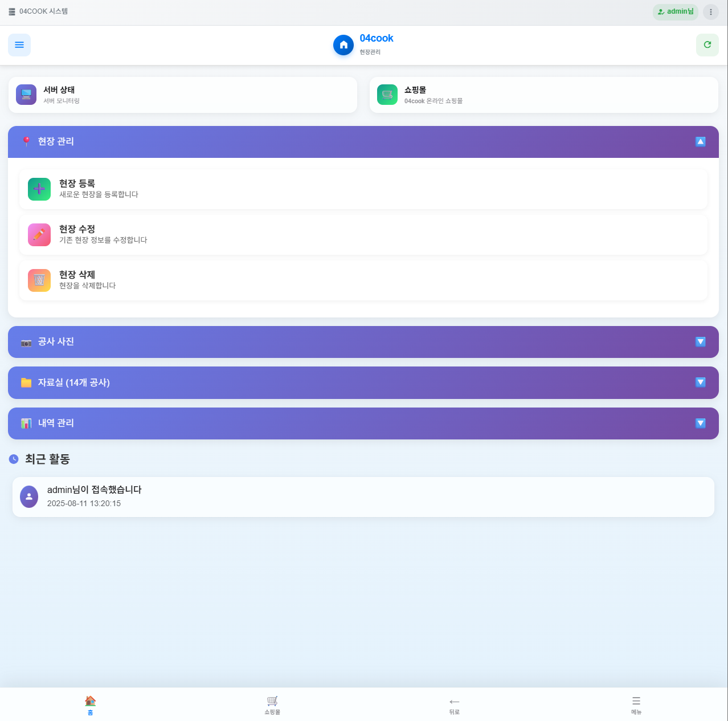Click the 04COOK 시스템 server icon
This screenshot has height=721, width=728.
(x=12, y=11)
